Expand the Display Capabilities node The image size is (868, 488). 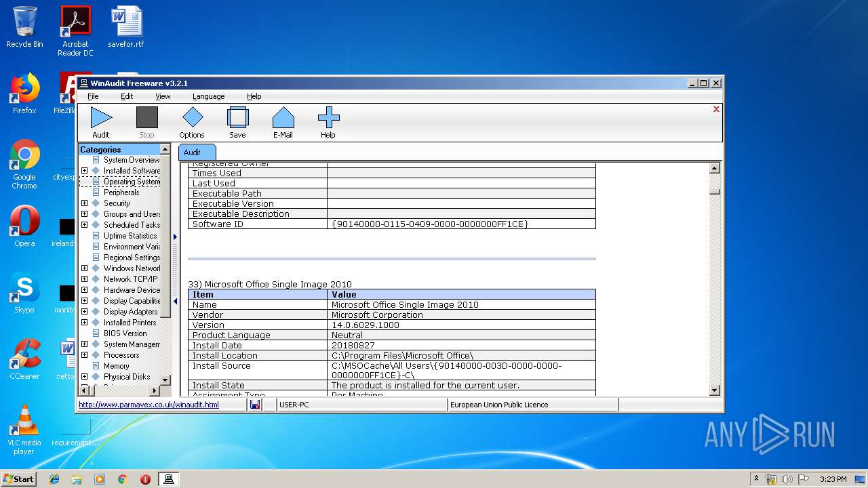(x=84, y=301)
